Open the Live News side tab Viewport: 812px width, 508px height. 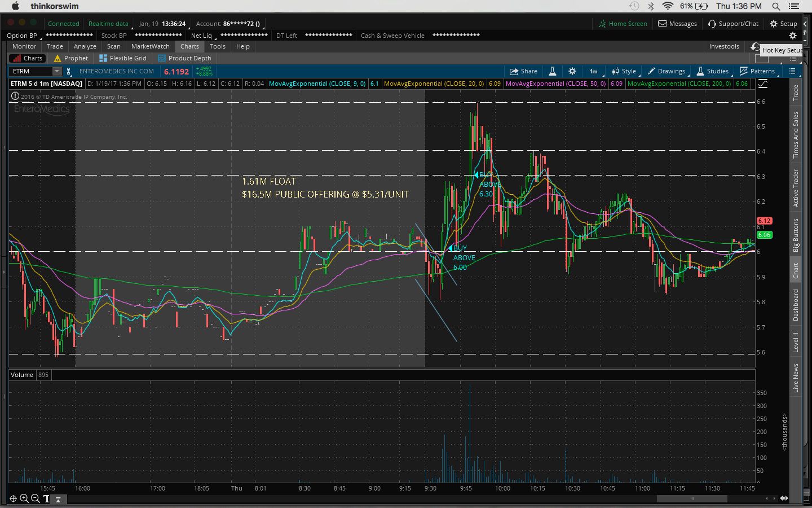(x=796, y=378)
